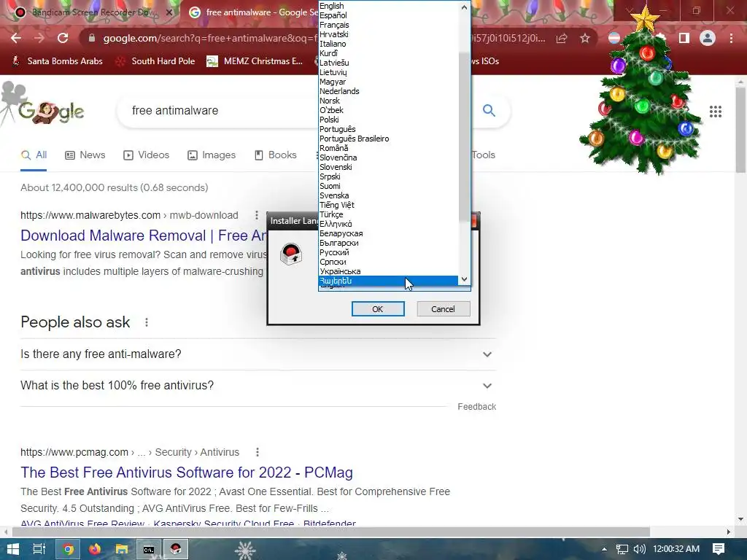The width and height of the screenshot is (747, 560).
Task: Launch Firefox from the taskbar
Action: [x=95, y=549]
